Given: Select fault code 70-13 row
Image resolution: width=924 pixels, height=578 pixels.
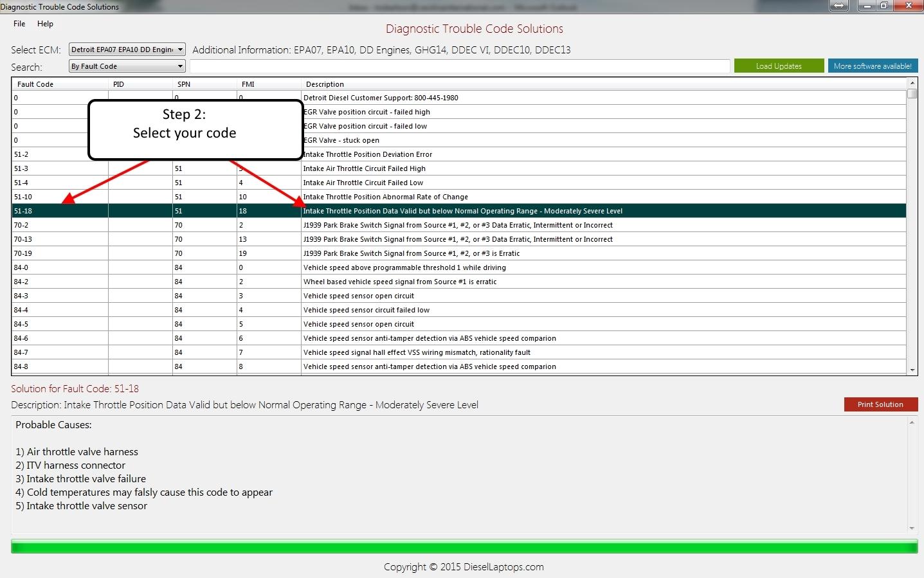Looking at the screenshot, I should [459, 239].
